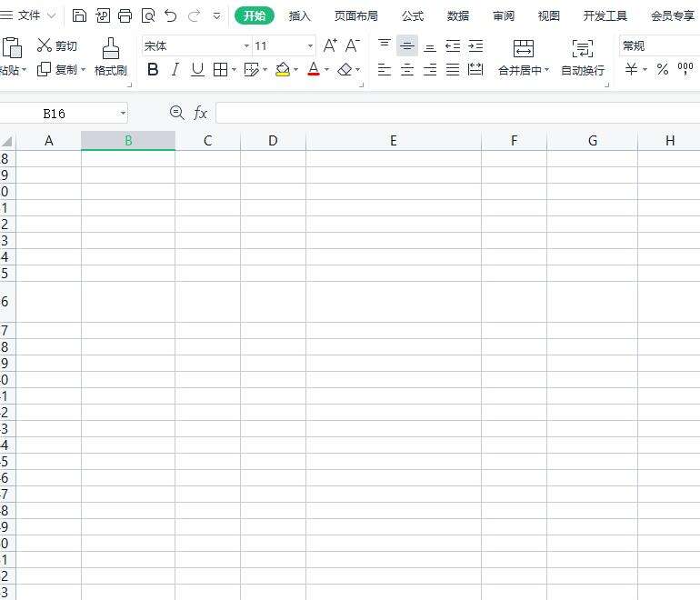700x600 pixels.
Task: Go to the 公式 tab
Action: pyautogui.click(x=412, y=16)
